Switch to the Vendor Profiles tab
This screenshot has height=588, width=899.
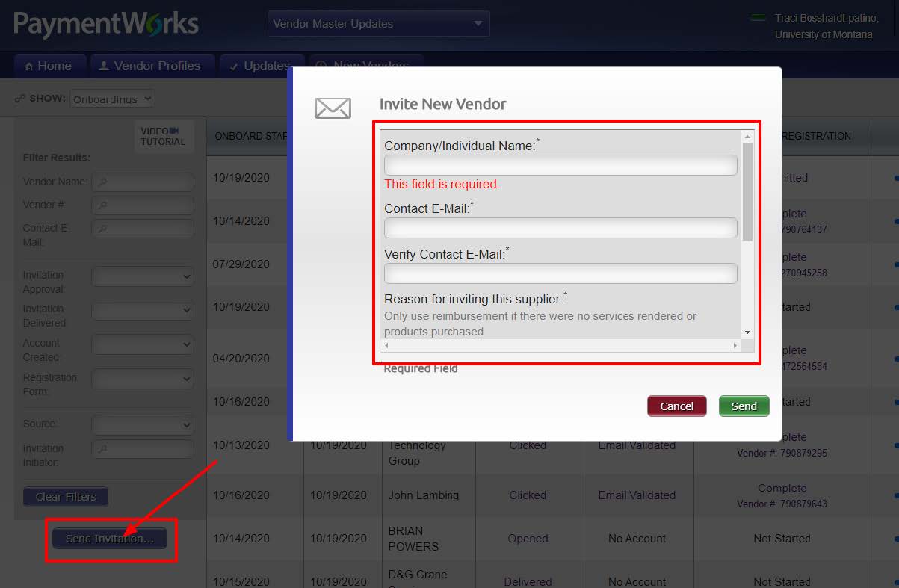tap(151, 66)
